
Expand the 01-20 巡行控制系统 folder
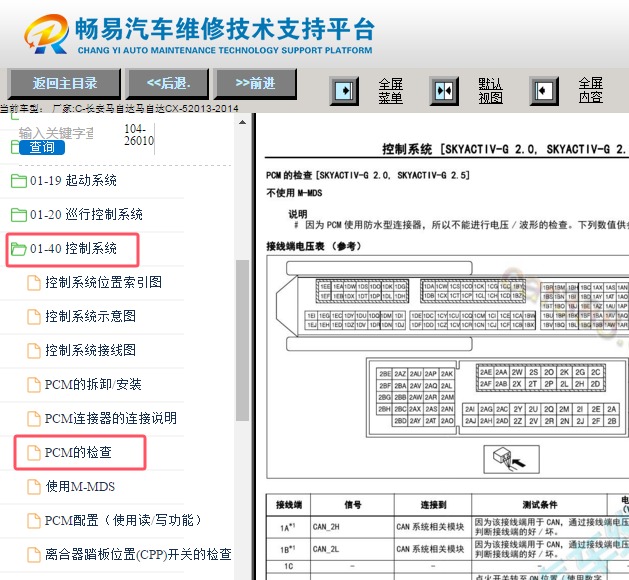tap(86, 214)
